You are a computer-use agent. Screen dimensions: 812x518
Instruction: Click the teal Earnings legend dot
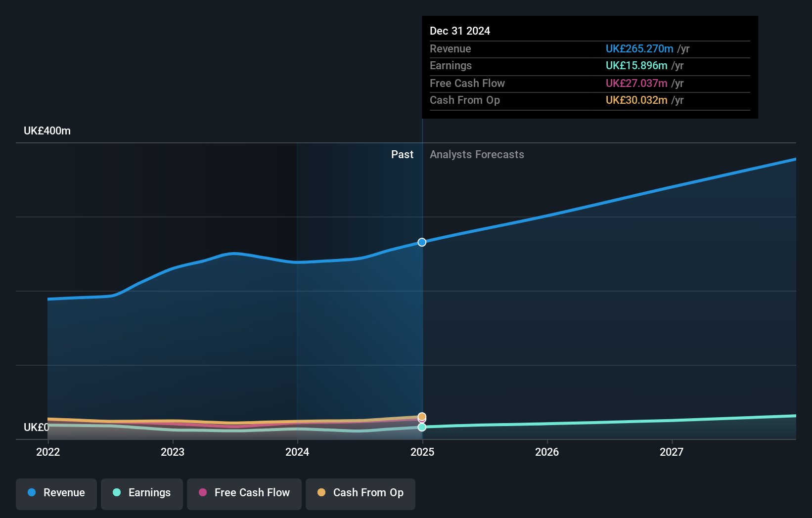pos(117,492)
